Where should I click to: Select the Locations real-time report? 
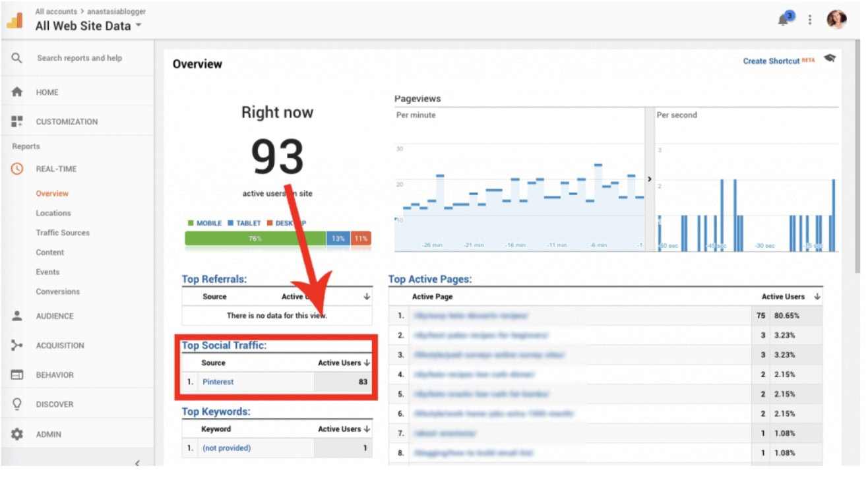(x=53, y=214)
